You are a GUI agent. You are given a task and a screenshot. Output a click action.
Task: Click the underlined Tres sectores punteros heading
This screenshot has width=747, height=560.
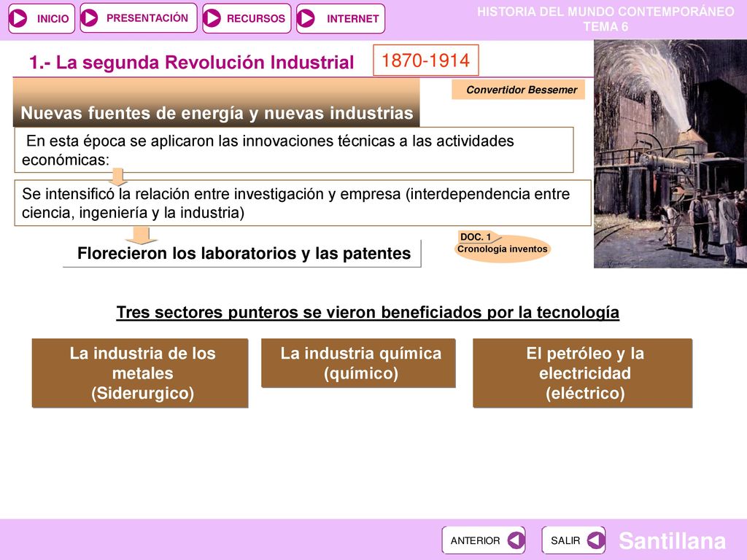368,312
